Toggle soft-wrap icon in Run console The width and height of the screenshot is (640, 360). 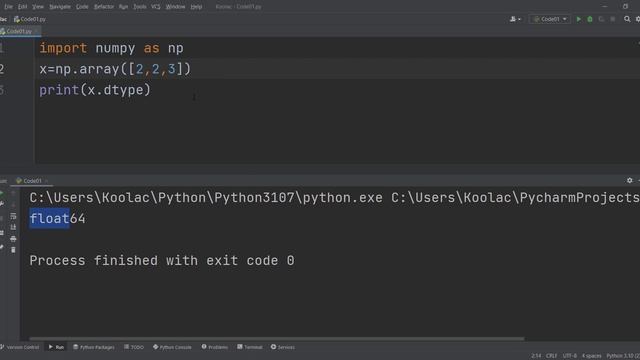pos(13,216)
